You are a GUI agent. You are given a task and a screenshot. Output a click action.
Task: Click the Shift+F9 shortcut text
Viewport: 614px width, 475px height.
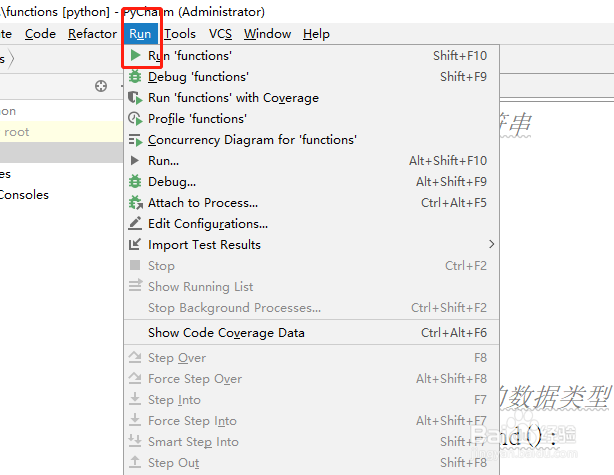point(463,77)
